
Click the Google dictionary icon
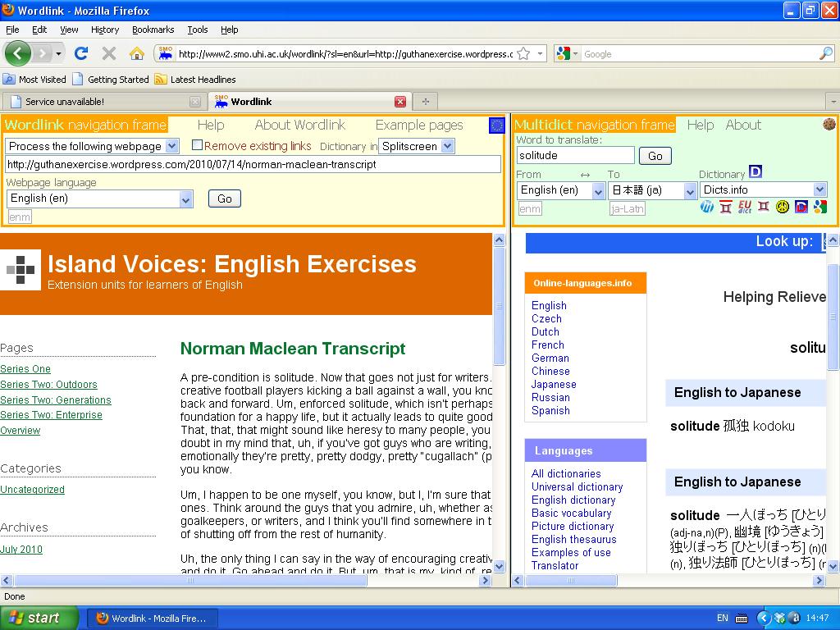click(819, 208)
